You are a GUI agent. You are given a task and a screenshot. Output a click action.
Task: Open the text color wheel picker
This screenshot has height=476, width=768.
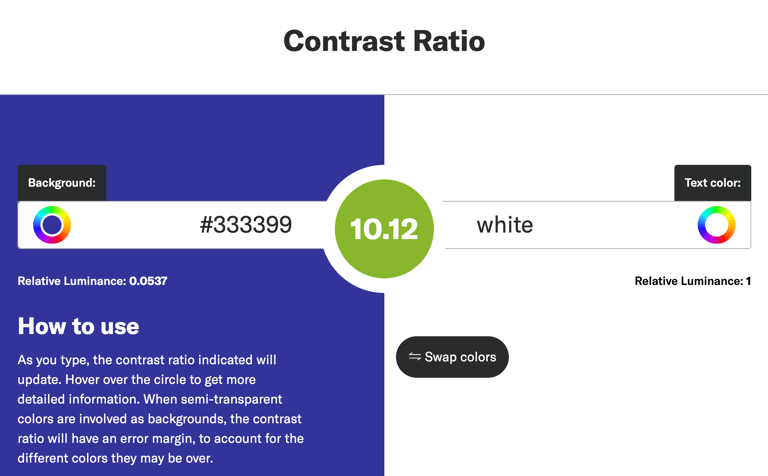coord(717,225)
